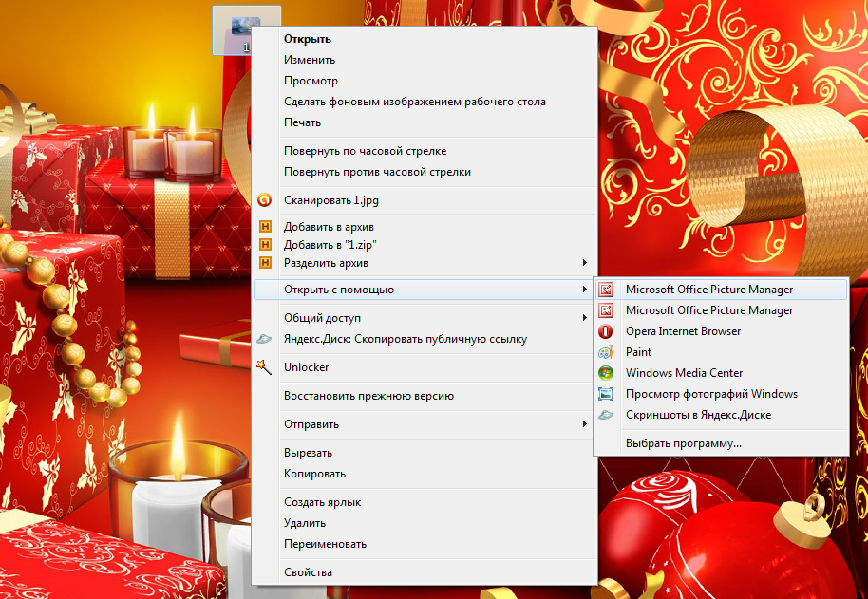Open with Скриншоты в Яндекс.Диске
The width and height of the screenshot is (868, 599).
(721, 415)
